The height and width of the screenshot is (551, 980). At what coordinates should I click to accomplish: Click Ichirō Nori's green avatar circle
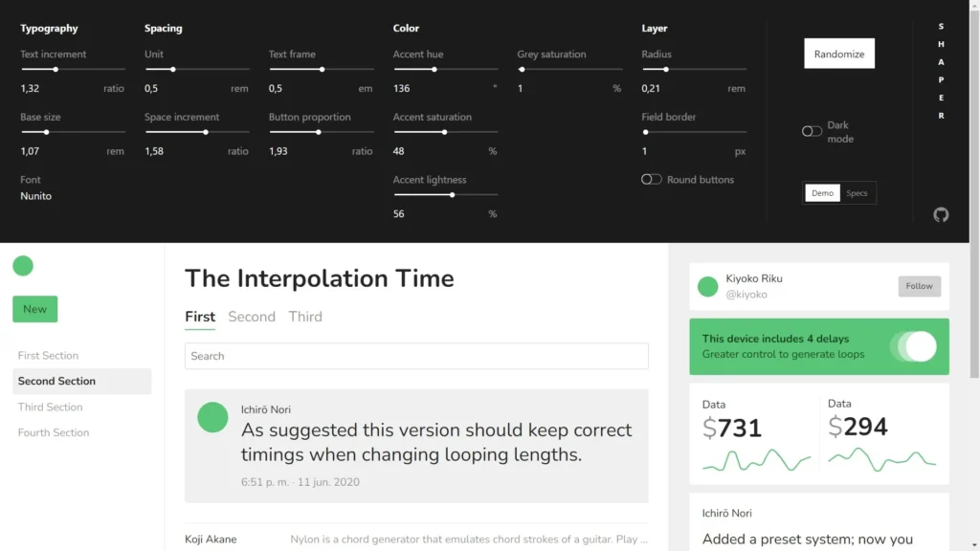212,417
